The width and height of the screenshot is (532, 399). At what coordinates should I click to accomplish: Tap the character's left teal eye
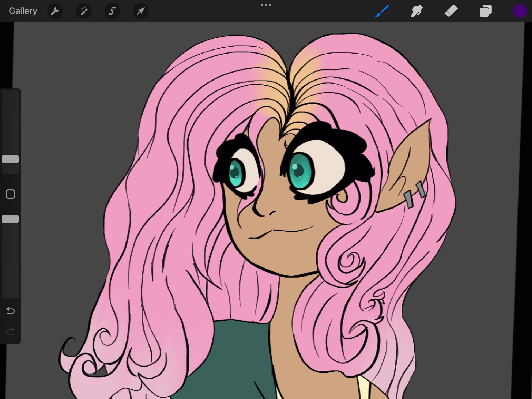point(236,172)
